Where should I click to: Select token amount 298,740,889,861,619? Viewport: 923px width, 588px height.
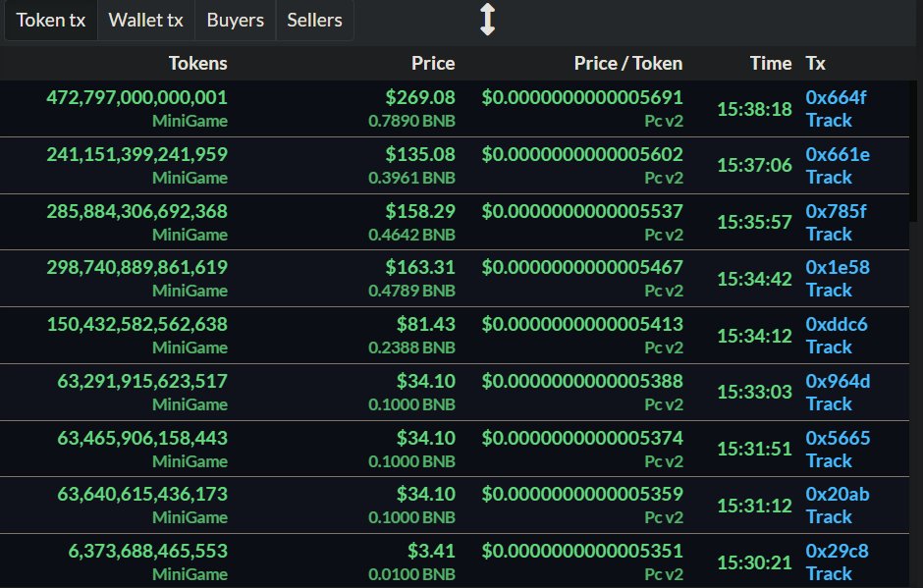pyautogui.click(x=137, y=267)
